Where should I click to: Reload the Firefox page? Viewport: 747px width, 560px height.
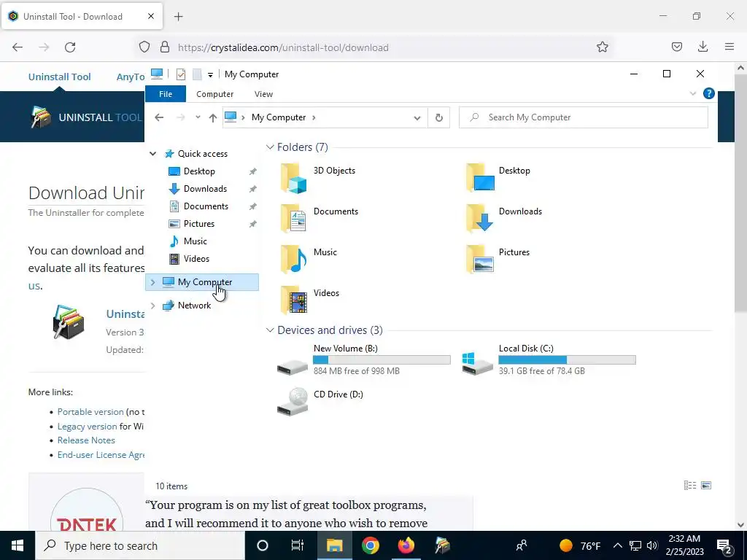[x=70, y=47]
